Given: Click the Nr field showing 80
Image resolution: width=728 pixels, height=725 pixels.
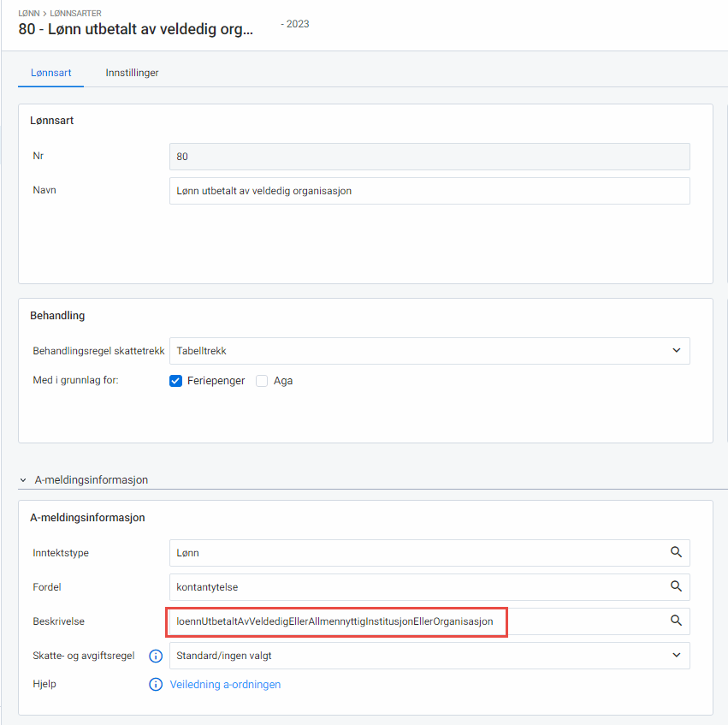Looking at the screenshot, I should pyautogui.click(x=428, y=156).
